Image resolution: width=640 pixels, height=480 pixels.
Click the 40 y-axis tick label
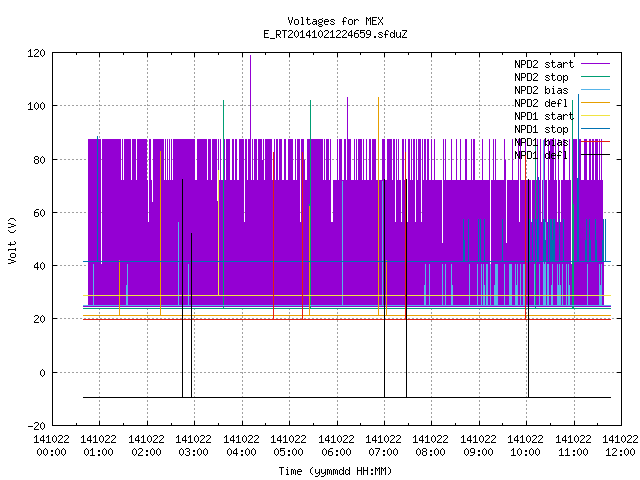pos(40,266)
